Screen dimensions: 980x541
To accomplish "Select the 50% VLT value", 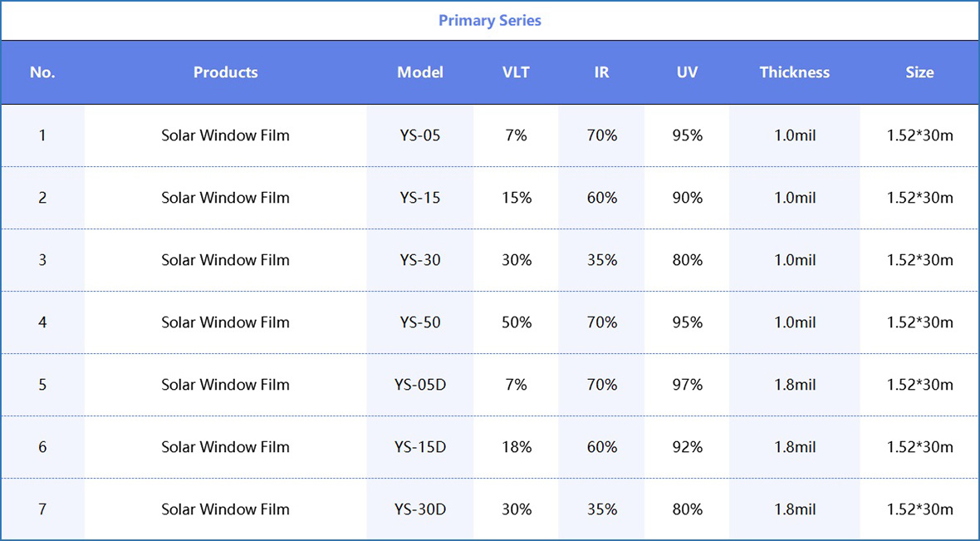I will 517,322.
